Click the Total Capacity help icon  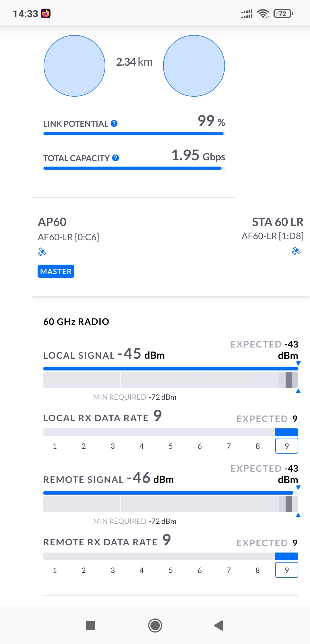(x=115, y=158)
